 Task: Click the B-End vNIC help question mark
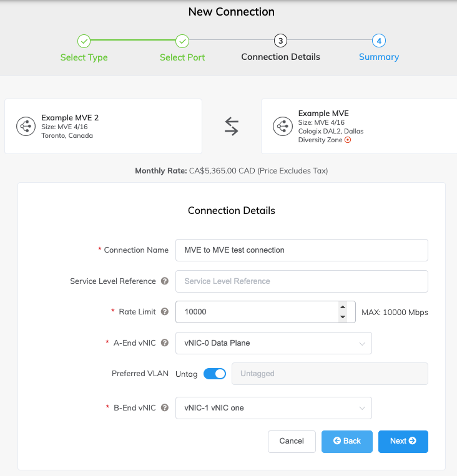click(x=165, y=408)
